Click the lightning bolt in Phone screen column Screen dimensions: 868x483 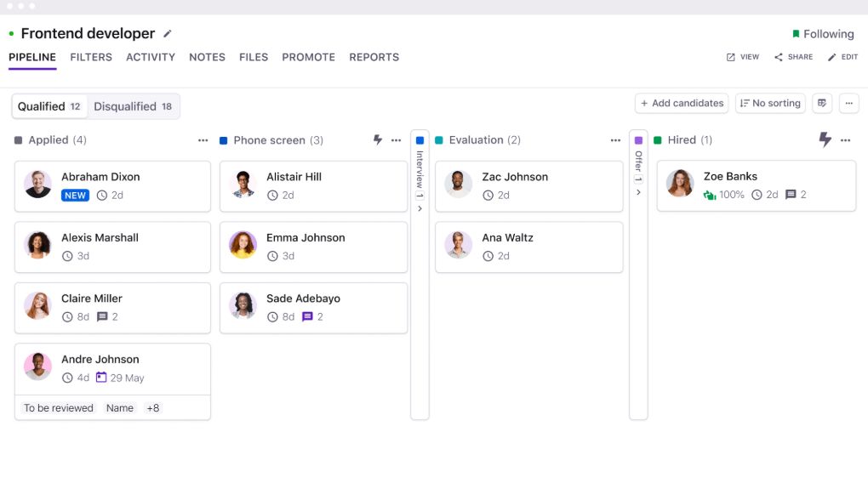tap(378, 140)
